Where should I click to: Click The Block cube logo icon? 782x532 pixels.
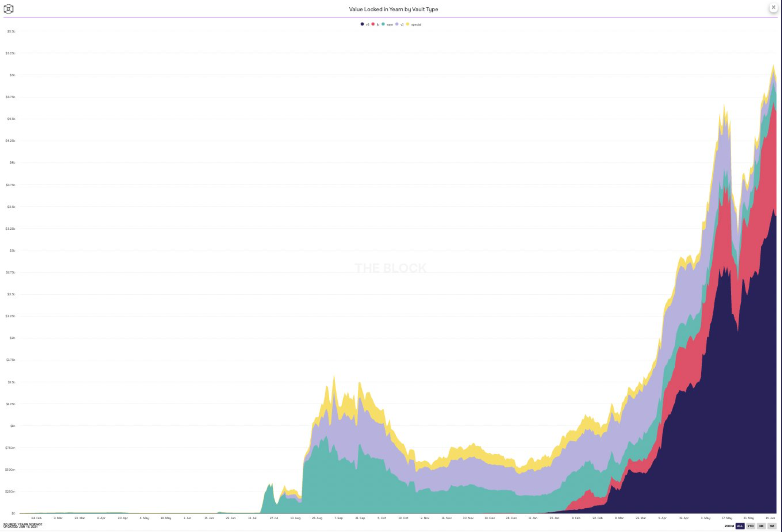point(8,9)
